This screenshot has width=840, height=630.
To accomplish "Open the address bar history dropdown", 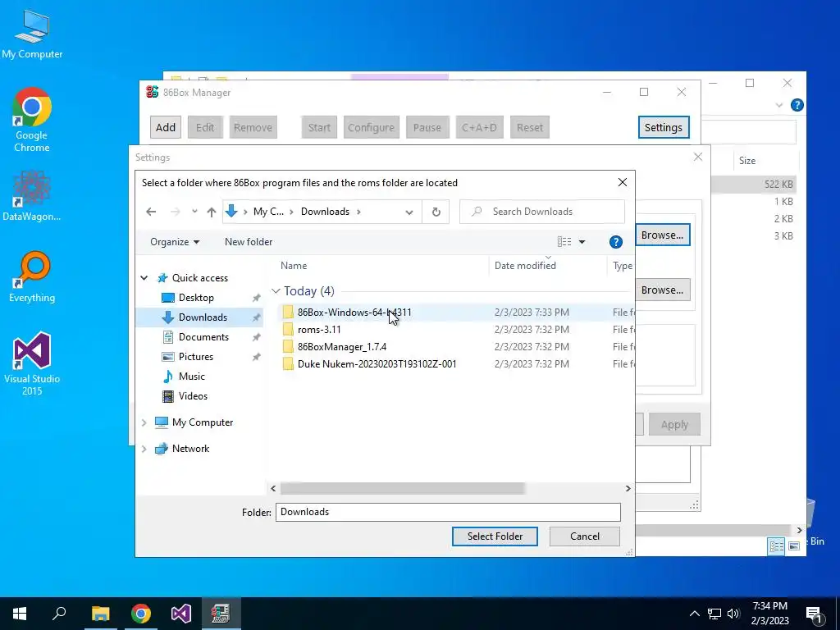I will pyautogui.click(x=409, y=212).
